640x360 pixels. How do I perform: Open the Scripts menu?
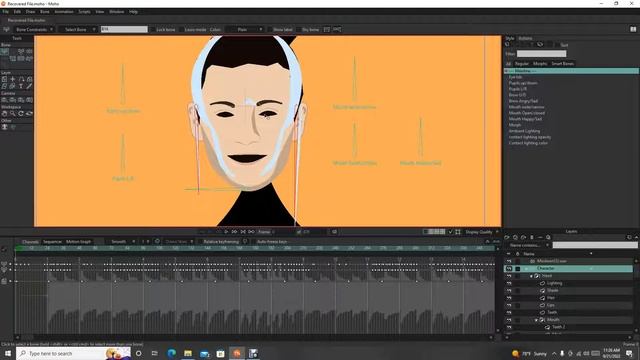click(x=84, y=12)
